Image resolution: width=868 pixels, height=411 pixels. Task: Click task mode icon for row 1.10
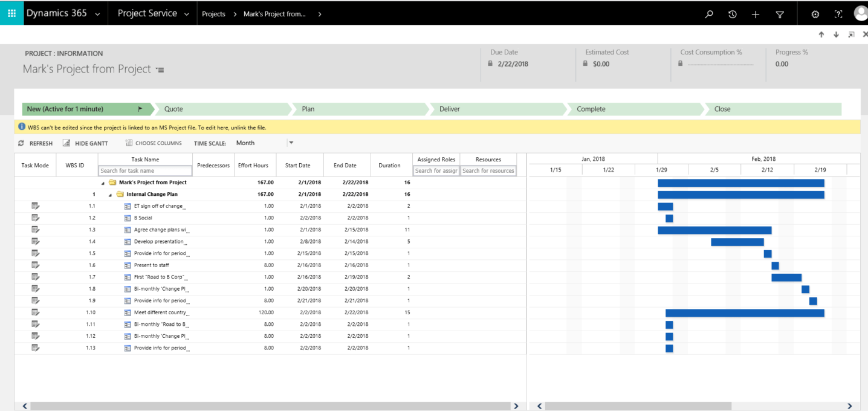tap(35, 312)
